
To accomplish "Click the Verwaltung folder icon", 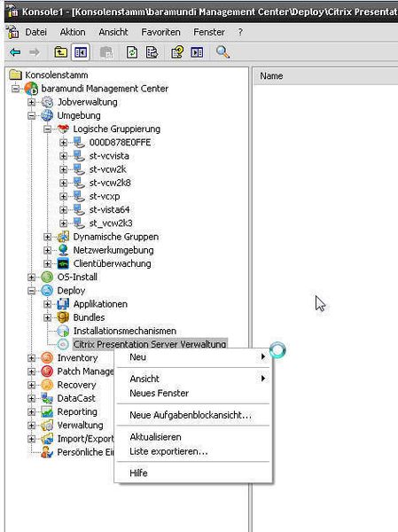I will point(47,426).
